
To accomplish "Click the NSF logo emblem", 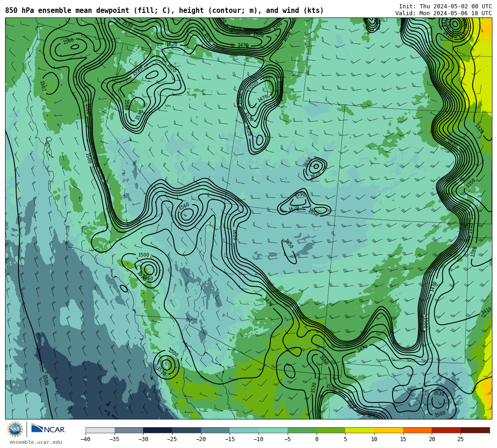I will (15, 430).
